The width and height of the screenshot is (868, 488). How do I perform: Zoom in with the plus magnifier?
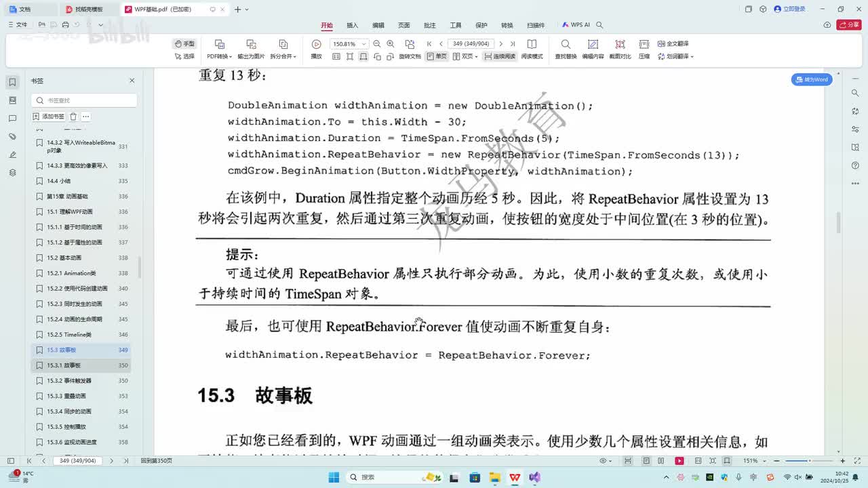point(390,43)
